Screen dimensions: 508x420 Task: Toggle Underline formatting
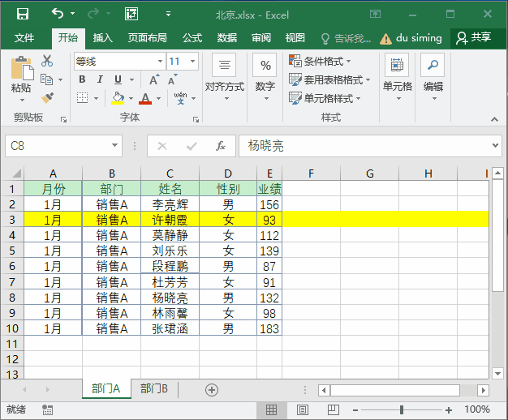click(x=118, y=79)
